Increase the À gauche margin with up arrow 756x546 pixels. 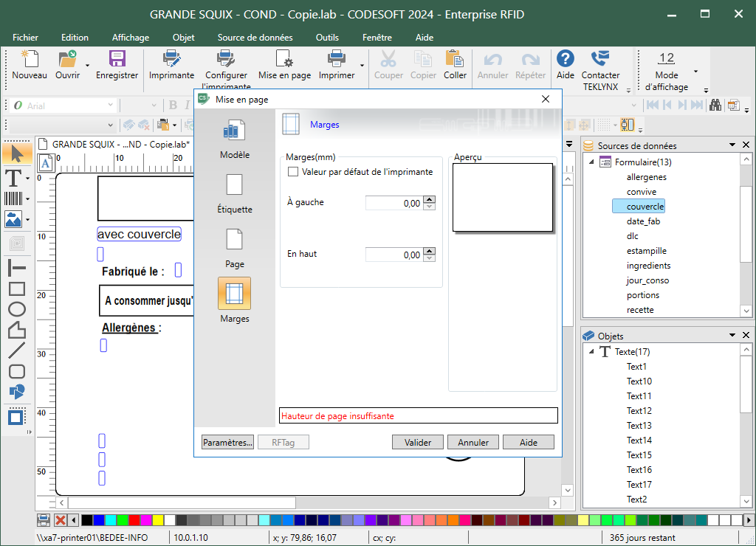tap(430, 199)
